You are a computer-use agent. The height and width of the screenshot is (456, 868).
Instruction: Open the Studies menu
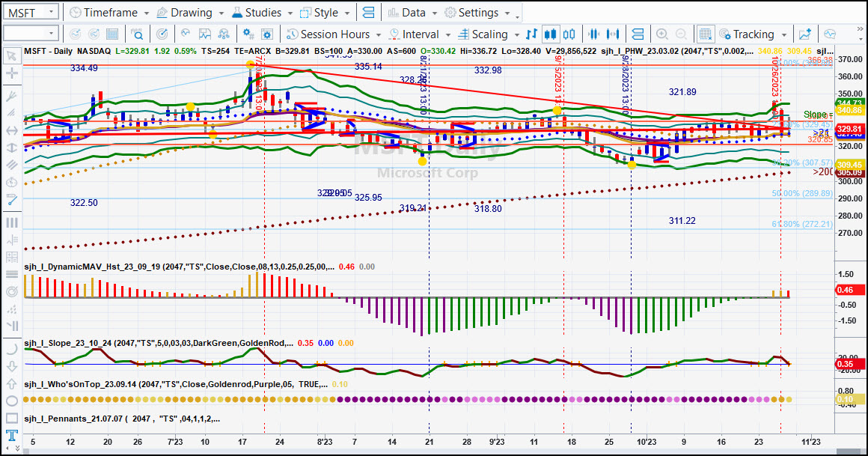[261, 12]
